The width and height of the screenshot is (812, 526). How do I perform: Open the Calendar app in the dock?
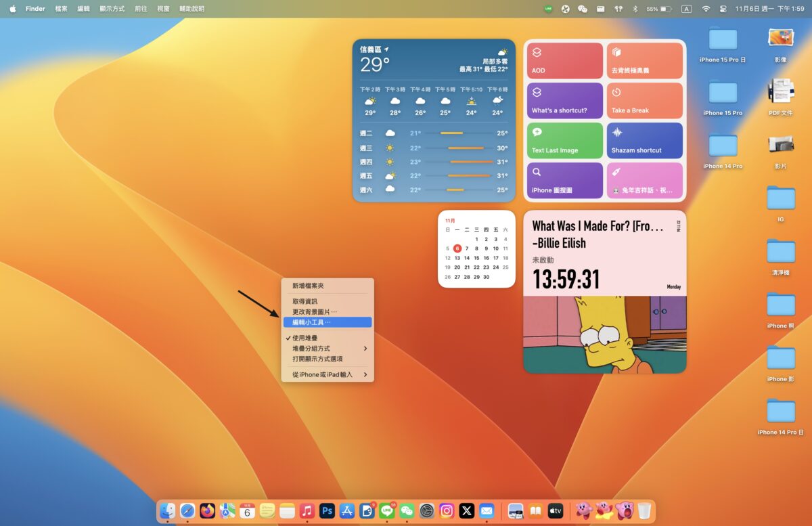tap(248, 510)
